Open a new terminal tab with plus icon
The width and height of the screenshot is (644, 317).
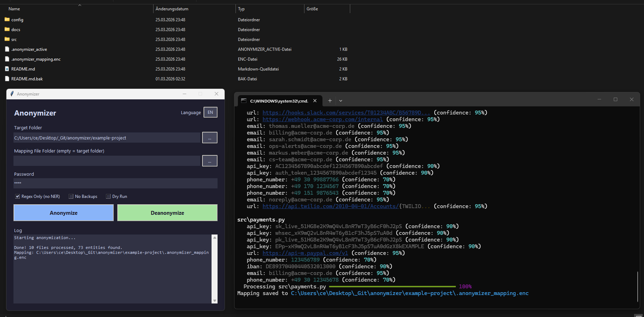pyautogui.click(x=330, y=101)
